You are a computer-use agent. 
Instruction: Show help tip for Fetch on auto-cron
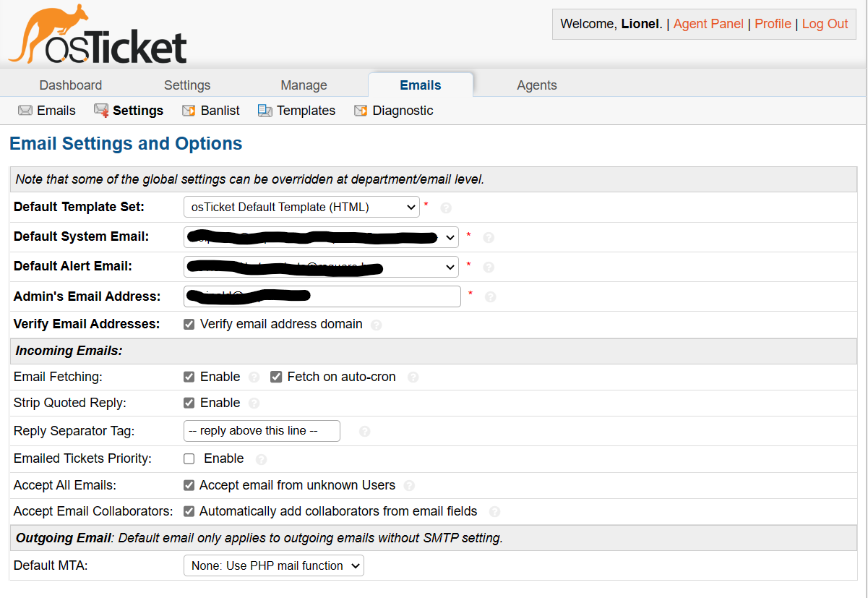pos(413,377)
